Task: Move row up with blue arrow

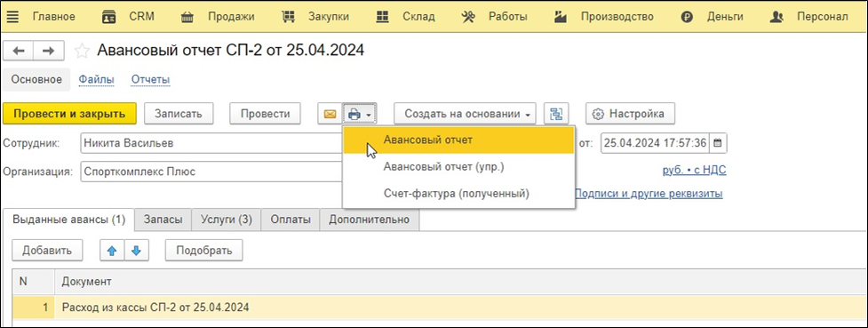Action: coord(112,251)
